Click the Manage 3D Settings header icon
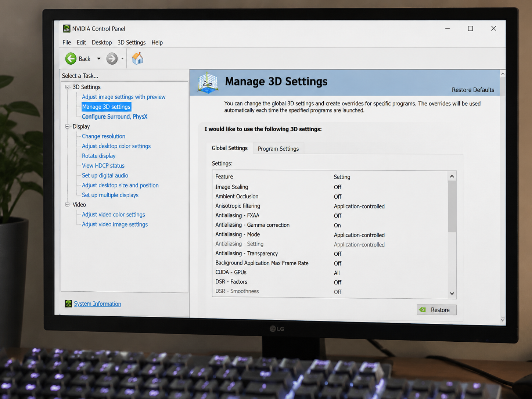The image size is (532, 399). 208,83
